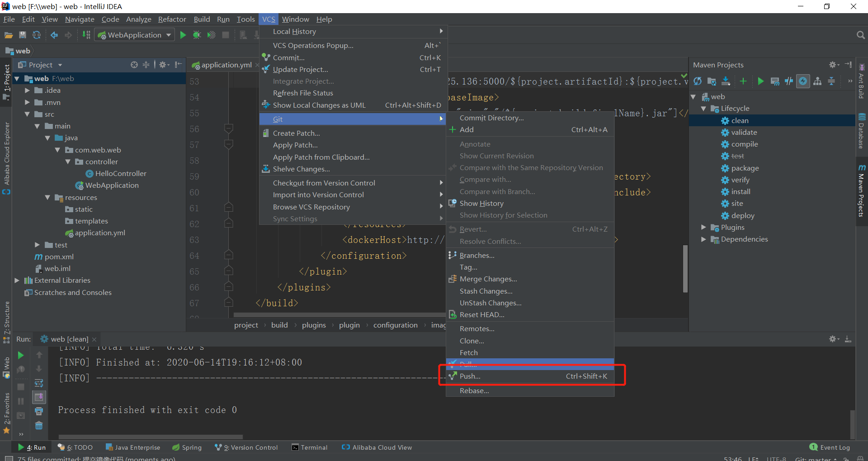
Task: Click the Database side panel button
Action: [862, 131]
